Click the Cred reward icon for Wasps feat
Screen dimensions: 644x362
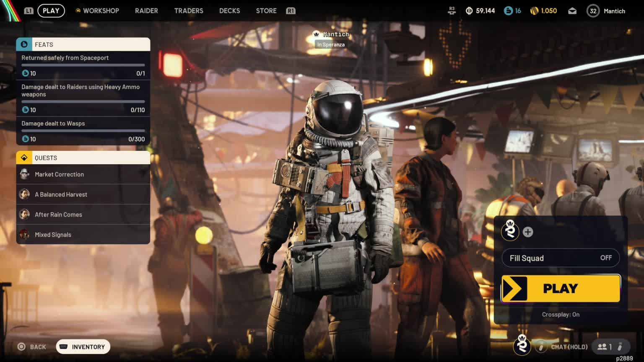coord(25,139)
